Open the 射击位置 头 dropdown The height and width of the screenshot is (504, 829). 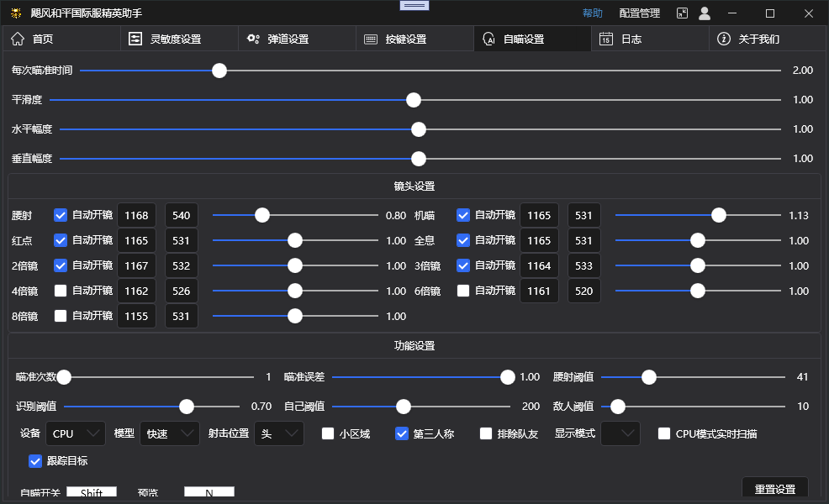pyautogui.click(x=279, y=433)
